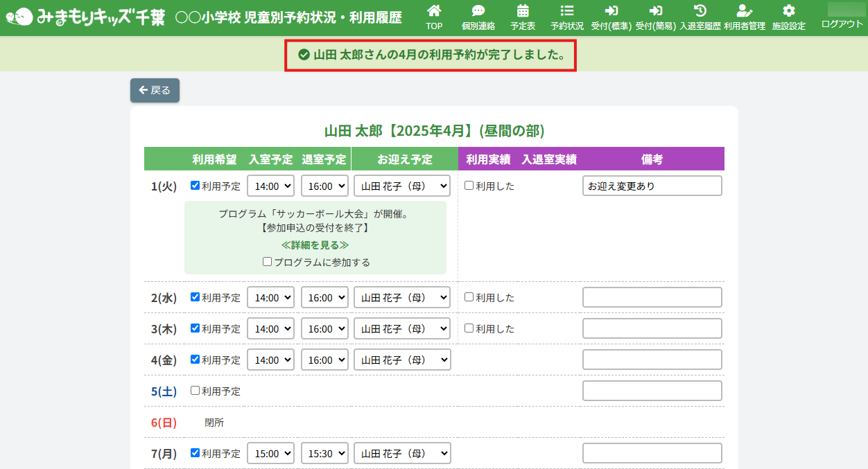Enable 利用予定 for 5(土)
The image size is (868, 469).
(x=195, y=391)
